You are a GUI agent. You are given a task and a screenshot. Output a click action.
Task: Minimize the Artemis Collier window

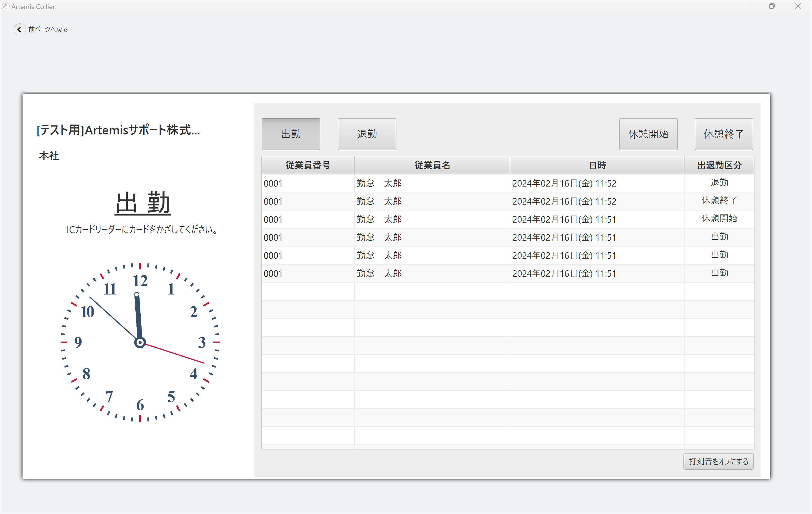click(746, 6)
